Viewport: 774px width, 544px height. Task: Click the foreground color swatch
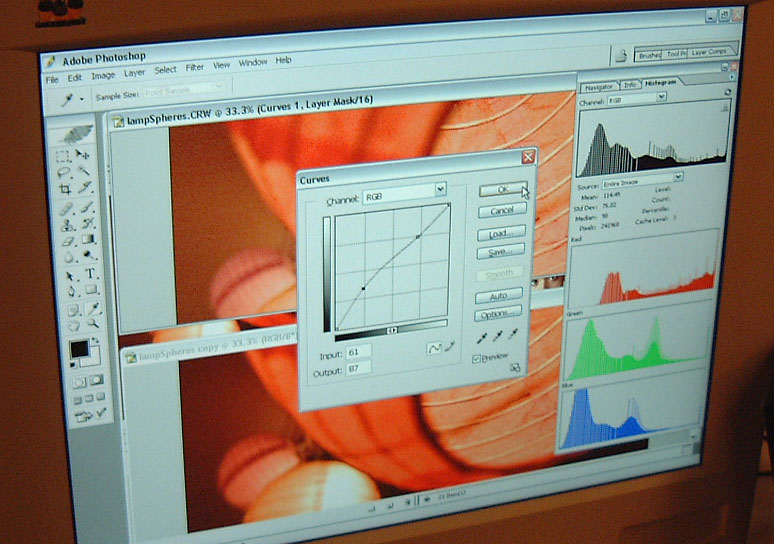point(78,349)
